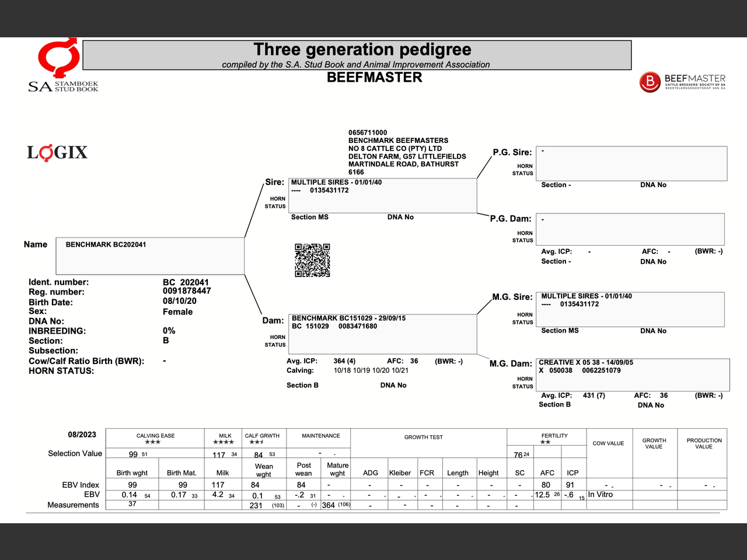Select the dam's Avg. ICP value '364 (4)'
This screenshot has width=747, height=560.
click(344, 361)
